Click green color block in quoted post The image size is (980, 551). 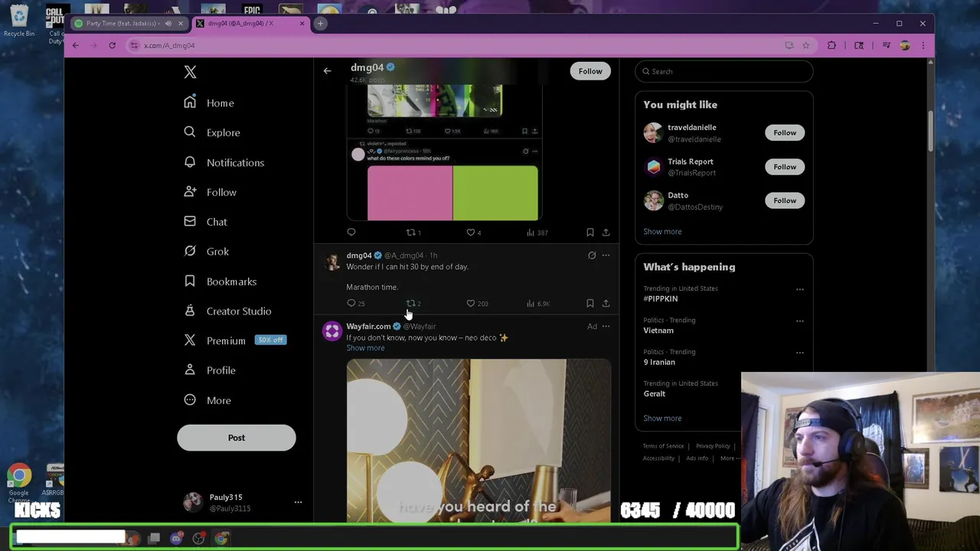[x=495, y=193]
